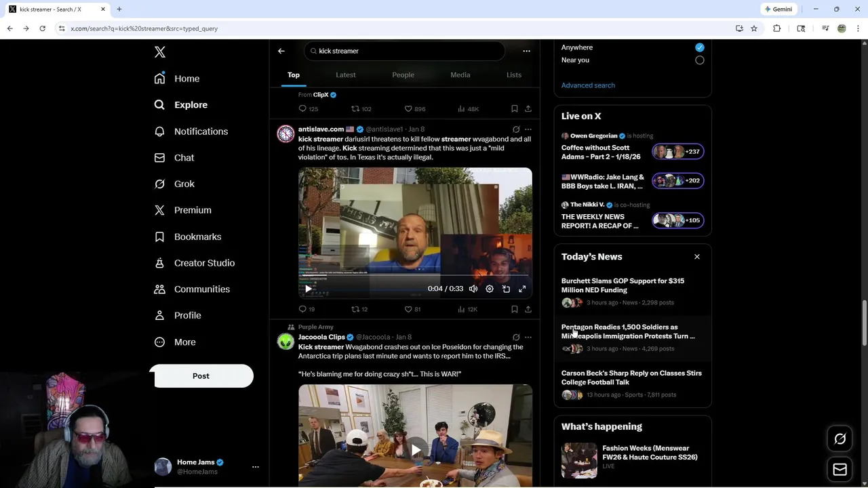Open Chat in sidebar
The width and height of the screenshot is (868, 488).
click(174, 157)
